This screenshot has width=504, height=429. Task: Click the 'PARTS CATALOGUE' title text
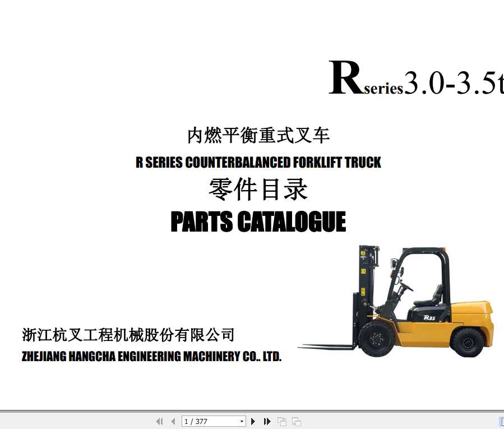point(258,222)
